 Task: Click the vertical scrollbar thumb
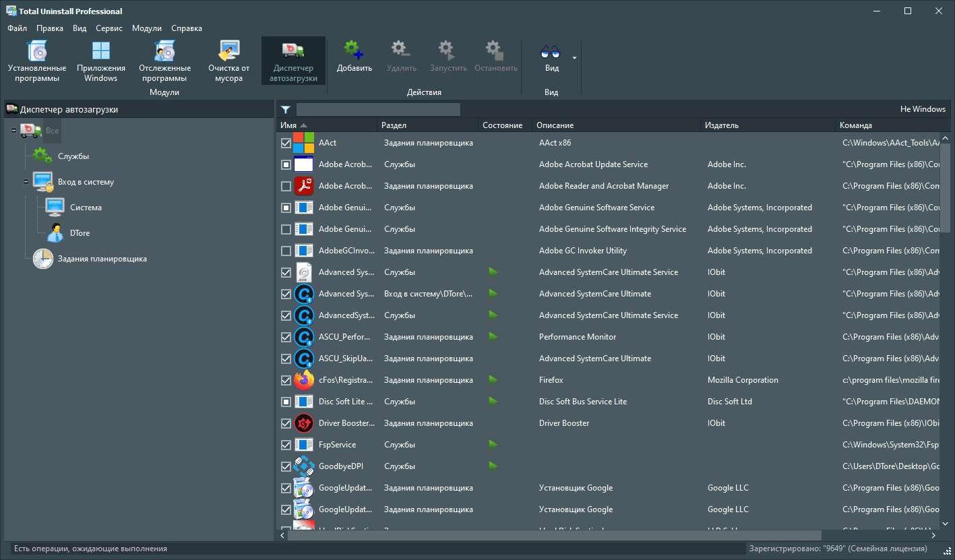(946, 188)
